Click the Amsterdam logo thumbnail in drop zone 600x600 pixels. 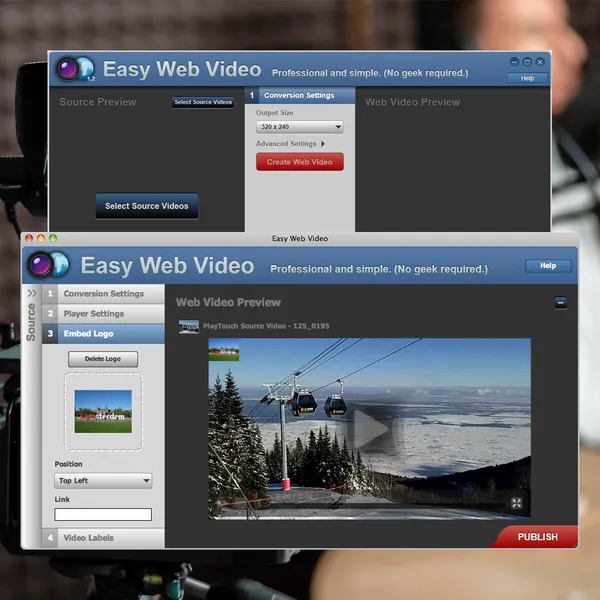(x=103, y=411)
